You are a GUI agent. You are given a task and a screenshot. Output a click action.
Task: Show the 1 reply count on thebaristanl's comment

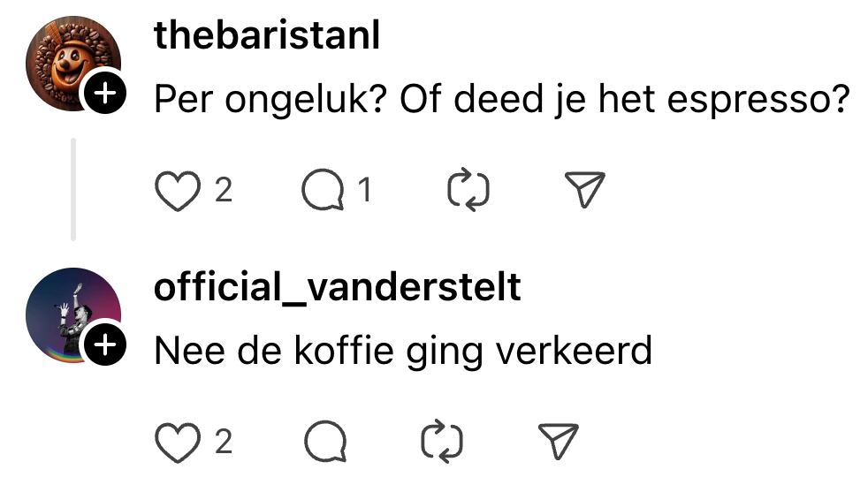click(x=364, y=190)
